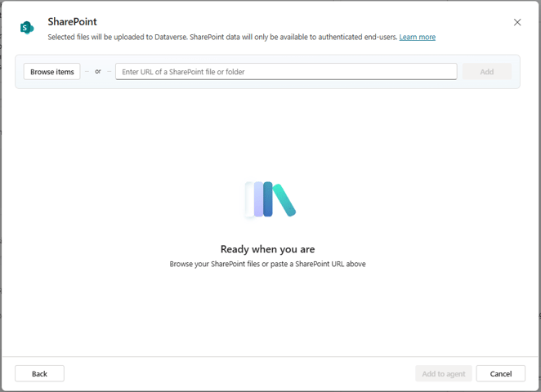Click the Add to agent button
This screenshot has width=541, height=392.
coord(444,374)
